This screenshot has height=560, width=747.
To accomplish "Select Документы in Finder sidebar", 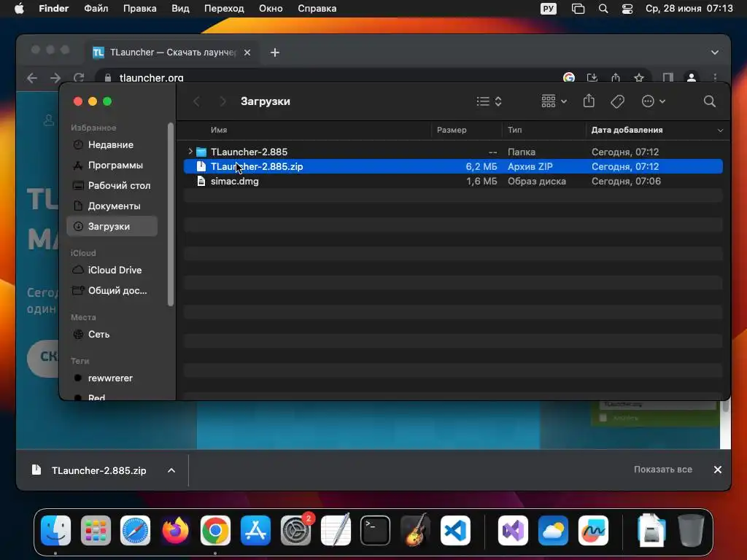I will tap(112, 206).
